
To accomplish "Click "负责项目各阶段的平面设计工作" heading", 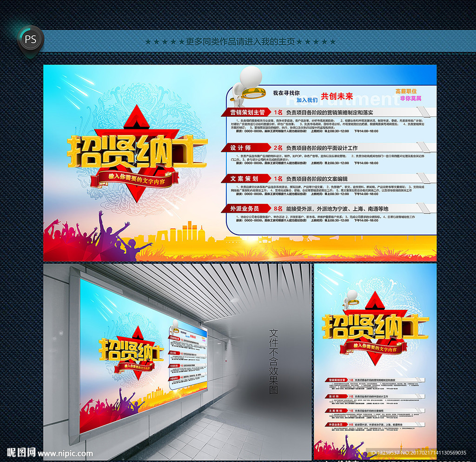I will pyautogui.click(x=322, y=148).
